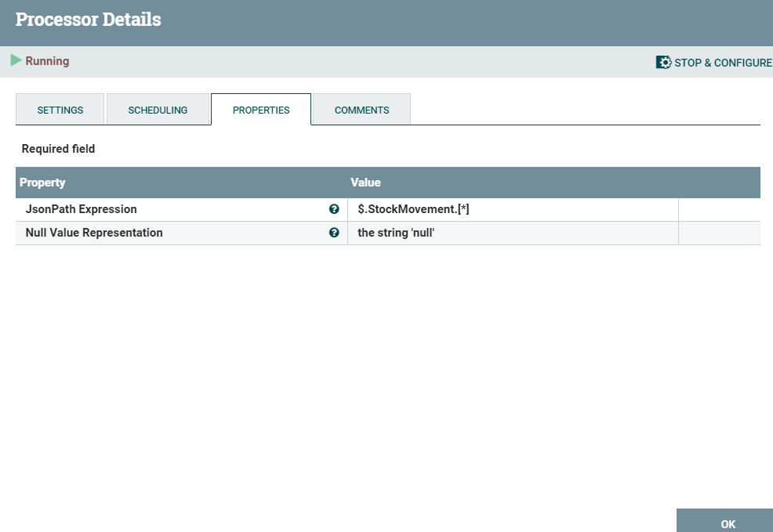View the COMMENTS tab
The image size is (773, 532).
point(361,110)
